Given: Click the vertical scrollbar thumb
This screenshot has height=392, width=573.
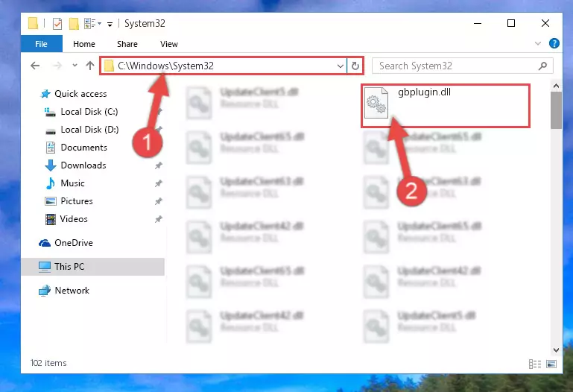Looking at the screenshot, I should (x=556, y=110).
